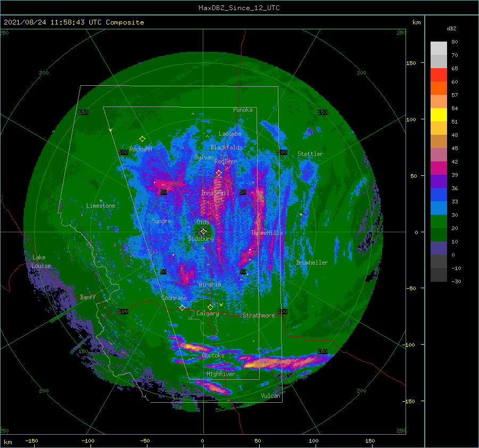The height and width of the screenshot is (448, 479).
Task: Click the HighRiver town label
Action: (x=221, y=374)
